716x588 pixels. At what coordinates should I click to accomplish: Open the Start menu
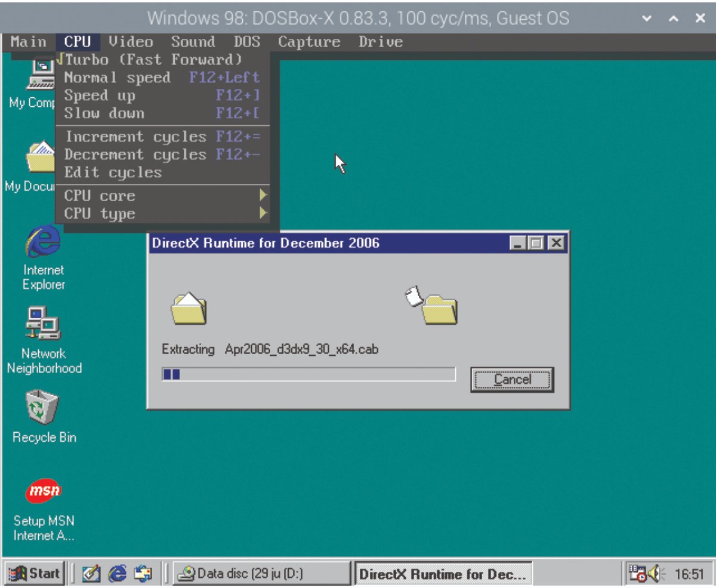tap(35, 574)
